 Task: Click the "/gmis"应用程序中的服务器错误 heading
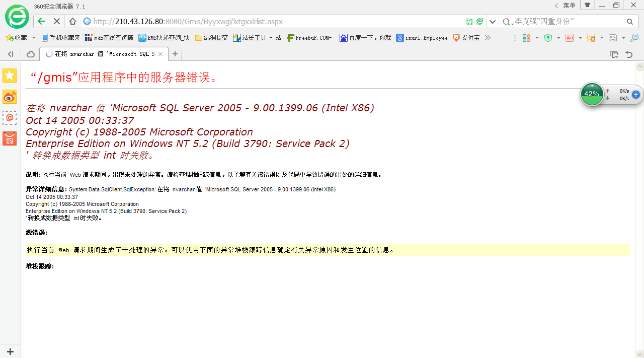pos(124,77)
